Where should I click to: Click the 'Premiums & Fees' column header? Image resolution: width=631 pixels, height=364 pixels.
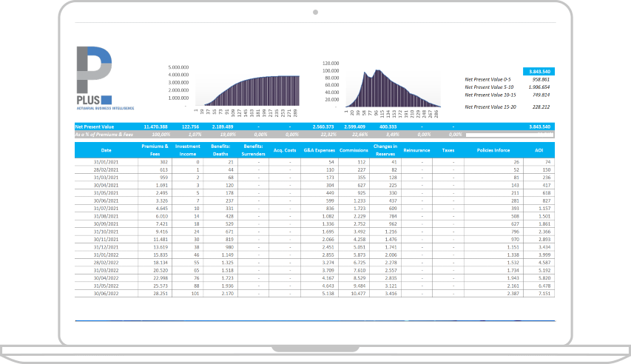(x=155, y=150)
